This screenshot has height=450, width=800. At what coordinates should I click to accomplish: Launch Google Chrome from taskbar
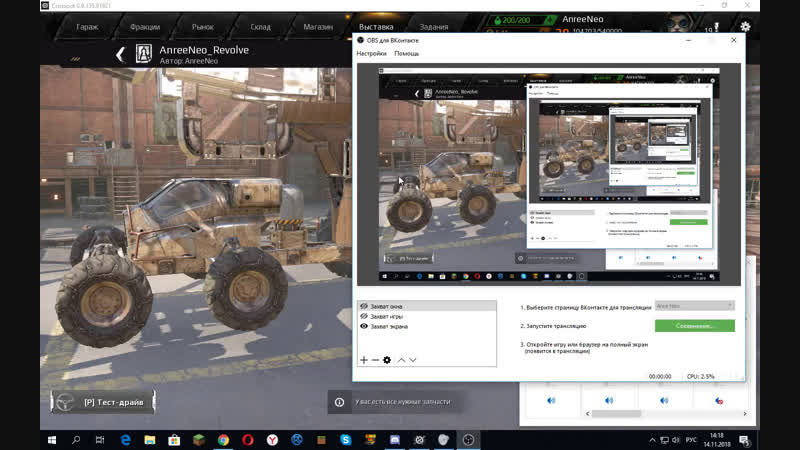click(x=223, y=440)
